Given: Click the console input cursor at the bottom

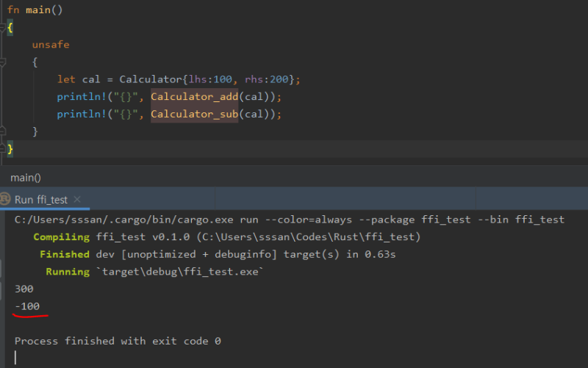Looking at the screenshot, I should point(15,358).
